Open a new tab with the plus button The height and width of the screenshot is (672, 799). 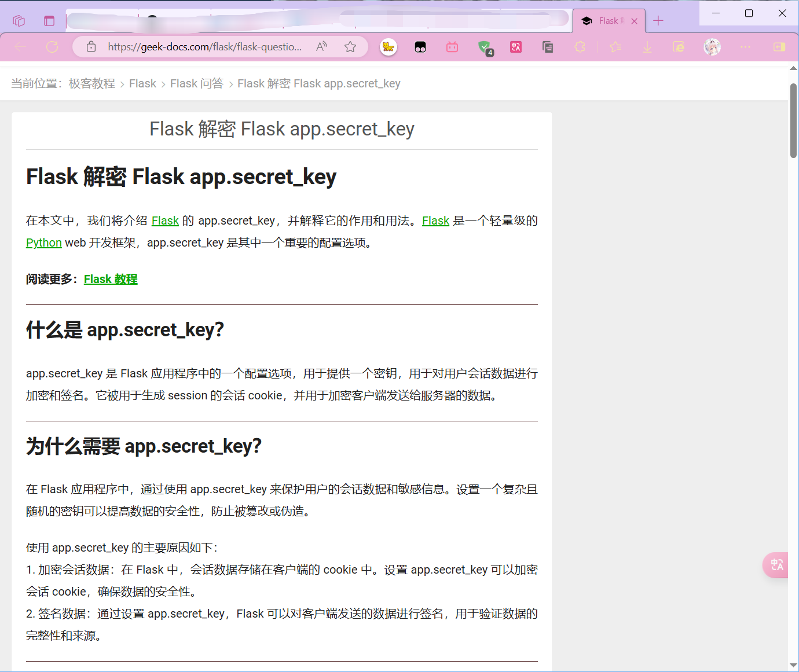[x=658, y=21]
